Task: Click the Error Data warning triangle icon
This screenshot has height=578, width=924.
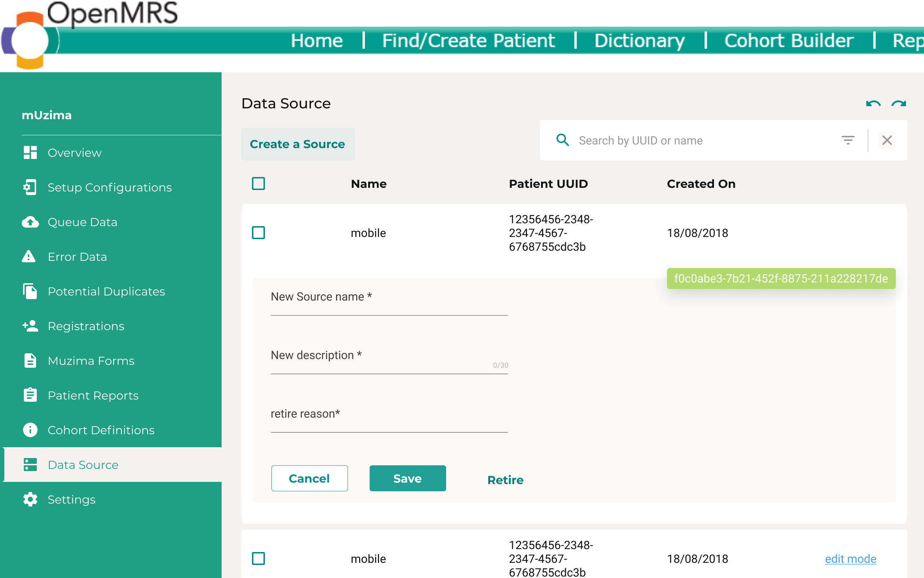Action: click(x=29, y=256)
